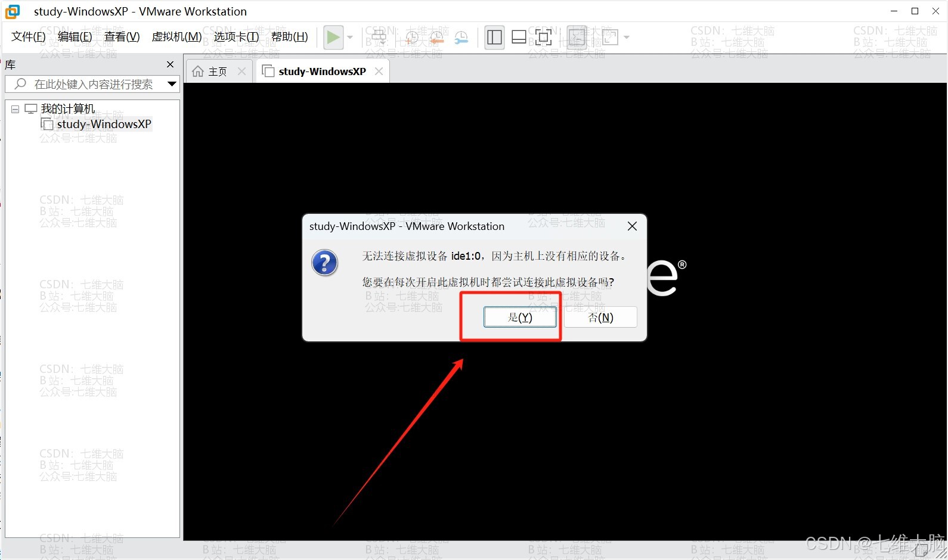The width and height of the screenshot is (948, 560).
Task: Open the power options dropdown arrow
Action: click(x=350, y=38)
